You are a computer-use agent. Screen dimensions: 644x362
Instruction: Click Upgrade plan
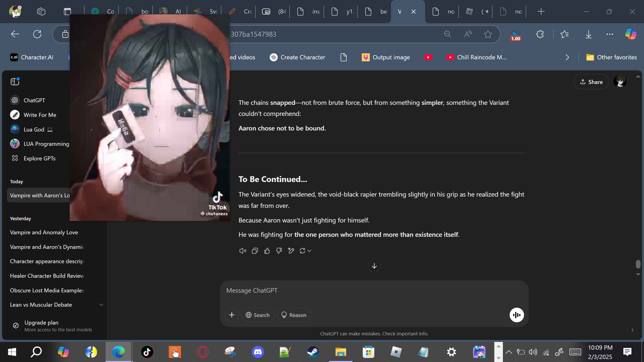click(x=51, y=326)
